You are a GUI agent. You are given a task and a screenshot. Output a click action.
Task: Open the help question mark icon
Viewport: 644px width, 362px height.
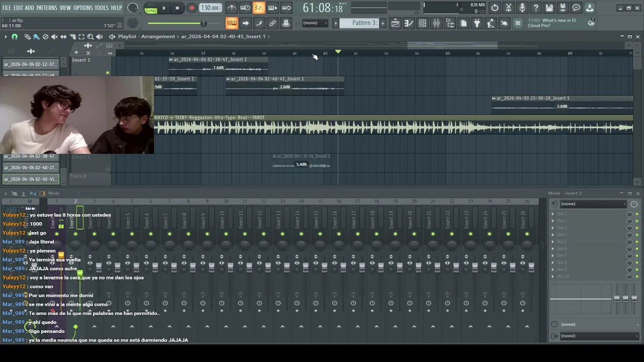pos(536,8)
